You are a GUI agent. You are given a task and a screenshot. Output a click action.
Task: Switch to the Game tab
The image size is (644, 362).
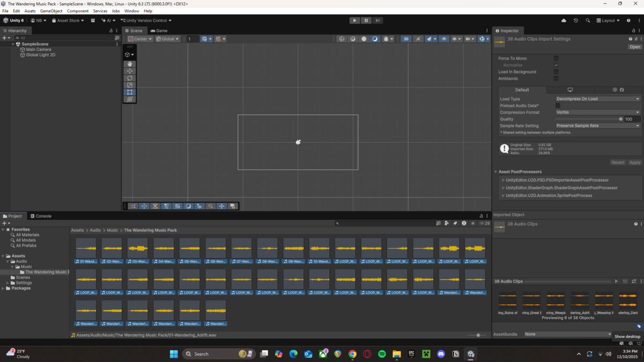tap(159, 31)
